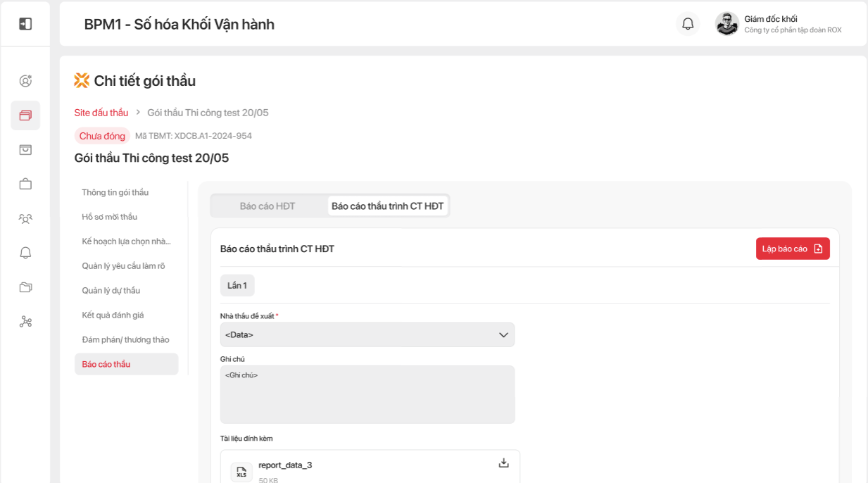This screenshot has width=868, height=483.
Task: Open the user account icon in the sidebar
Action: click(25, 81)
